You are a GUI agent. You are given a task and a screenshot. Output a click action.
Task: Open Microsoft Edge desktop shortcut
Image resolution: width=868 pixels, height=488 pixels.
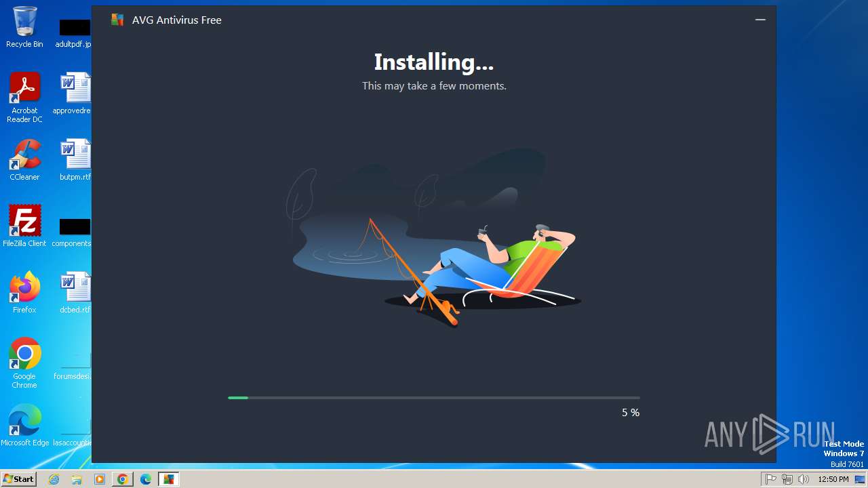24,426
